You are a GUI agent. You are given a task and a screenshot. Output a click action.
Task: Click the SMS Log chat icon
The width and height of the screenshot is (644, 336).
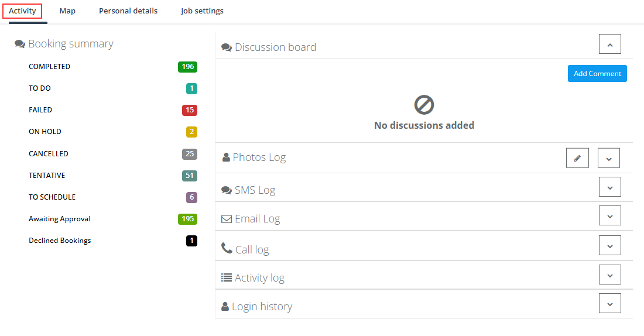[227, 190]
